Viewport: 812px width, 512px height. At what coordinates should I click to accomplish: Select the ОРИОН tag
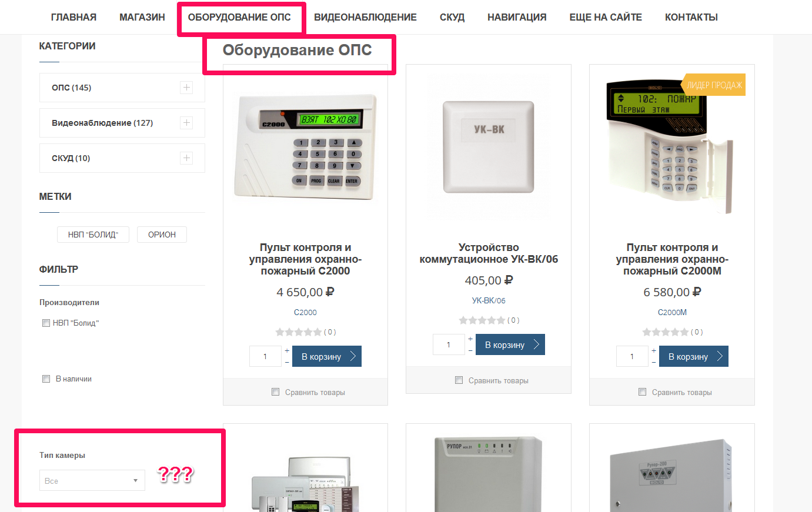[x=162, y=235]
